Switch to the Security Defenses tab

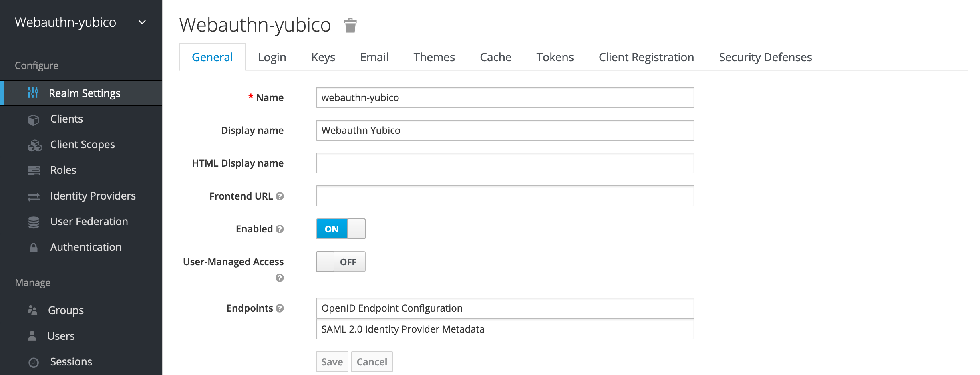[765, 57]
